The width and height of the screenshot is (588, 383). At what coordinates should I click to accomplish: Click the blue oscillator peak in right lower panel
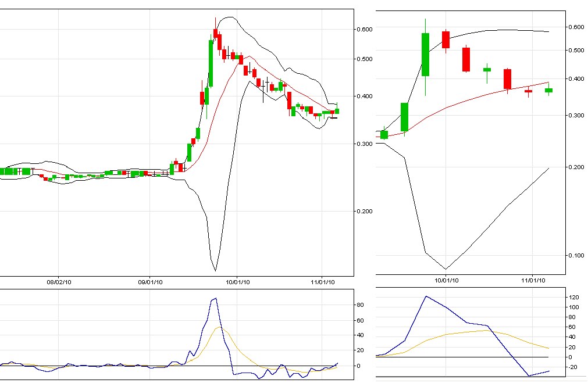(x=426, y=296)
